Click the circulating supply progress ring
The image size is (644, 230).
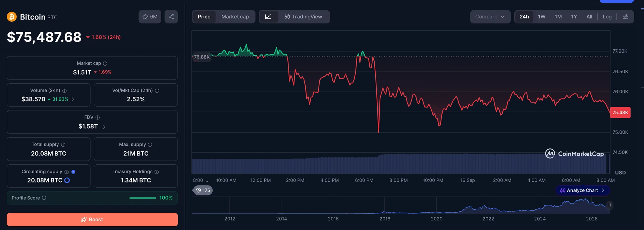[67, 180]
